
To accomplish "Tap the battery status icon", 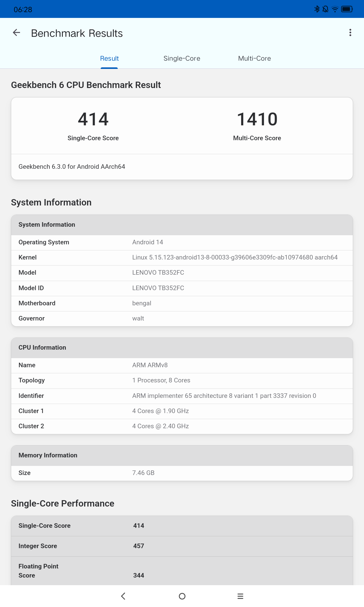I will tap(347, 9).
